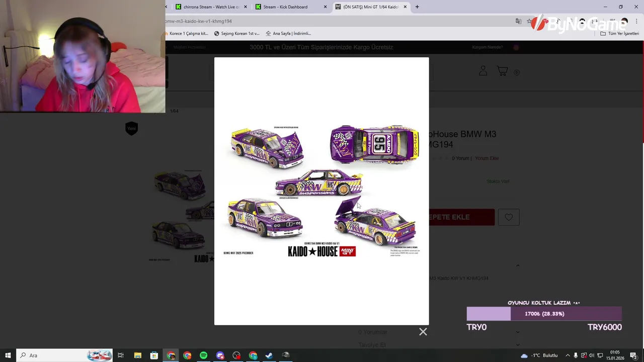Show hidden system tray icons
The width and height of the screenshot is (644, 362).
pyautogui.click(x=568, y=355)
